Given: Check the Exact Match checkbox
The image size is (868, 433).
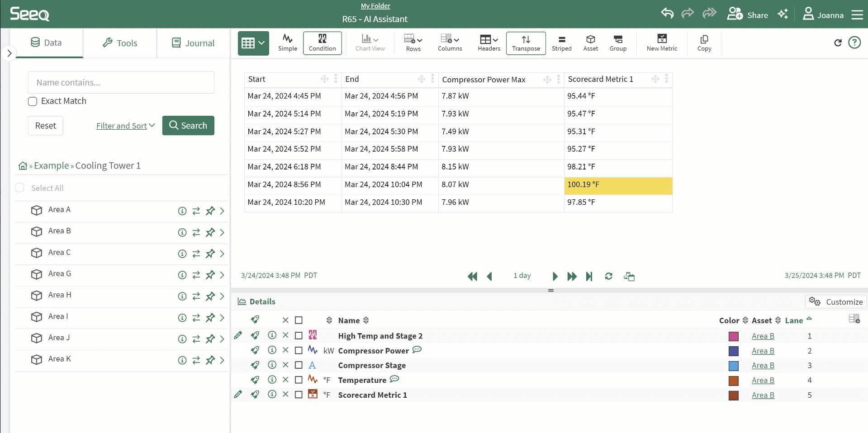Looking at the screenshot, I should 33,101.
